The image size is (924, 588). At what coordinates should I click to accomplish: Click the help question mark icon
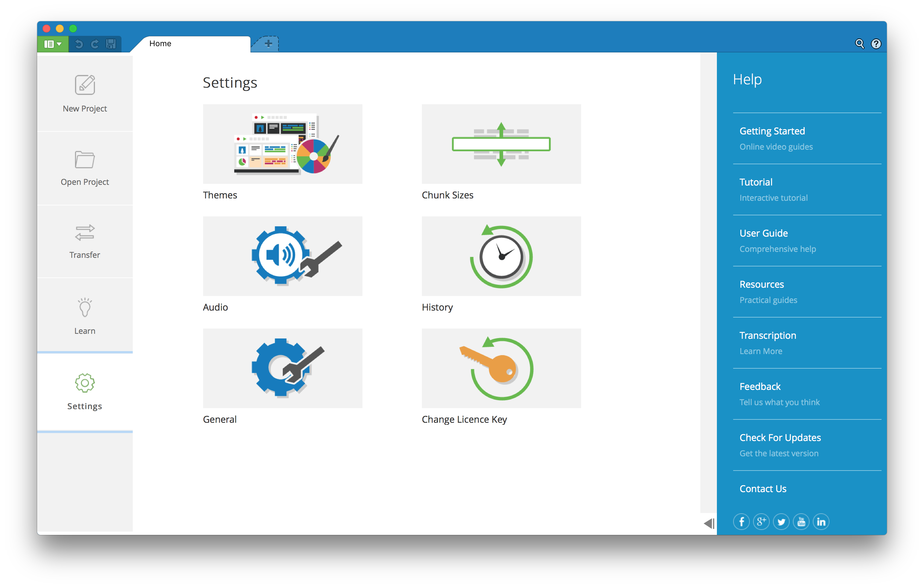(876, 44)
